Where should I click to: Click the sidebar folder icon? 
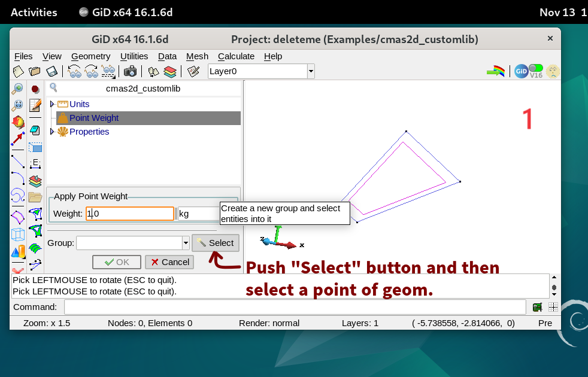tap(35, 197)
